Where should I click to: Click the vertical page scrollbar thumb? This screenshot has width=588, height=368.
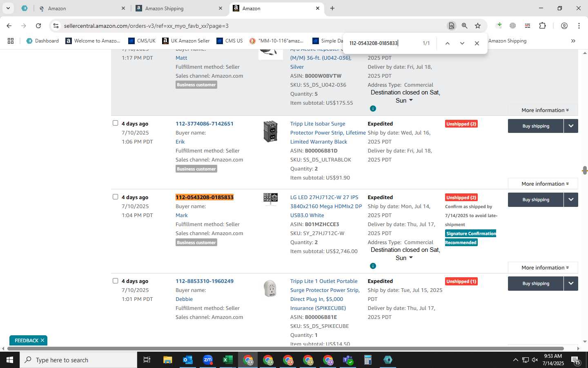(585, 171)
